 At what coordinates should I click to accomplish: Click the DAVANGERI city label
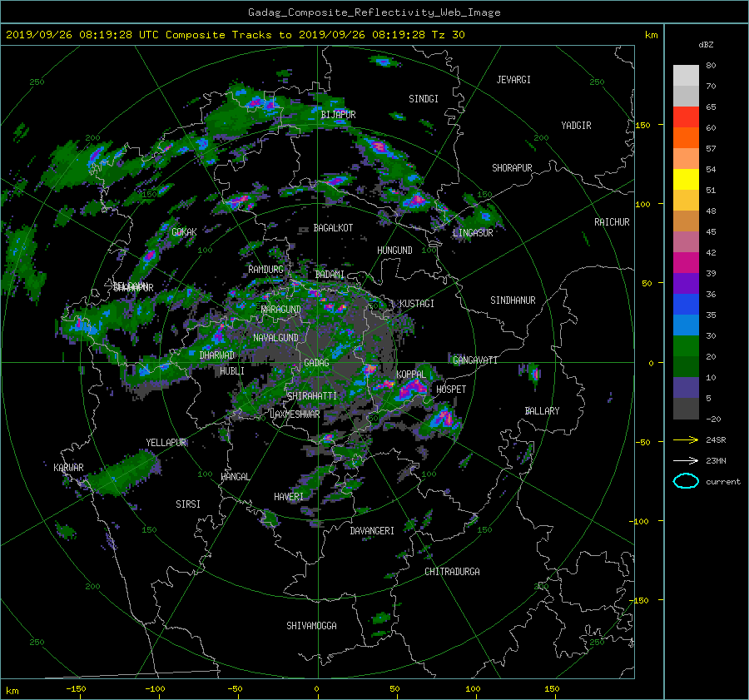click(372, 530)
